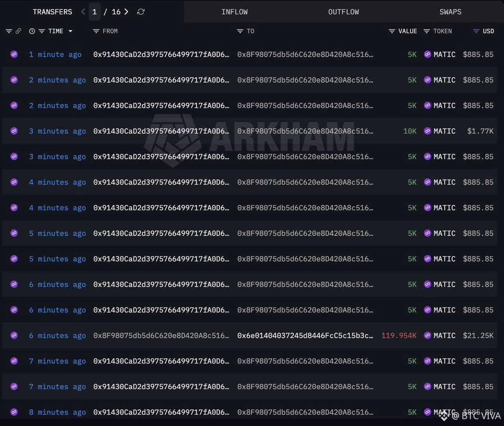The width and height of the screenshot is (504, 426).
Task: Click MATIC token icon in 1 minute ago row
Action: (428, 54)
